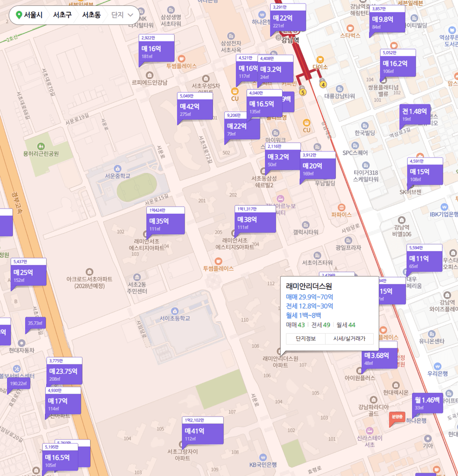Select the 매 42억 275㎡ listing marker

[x=195, y=106]
